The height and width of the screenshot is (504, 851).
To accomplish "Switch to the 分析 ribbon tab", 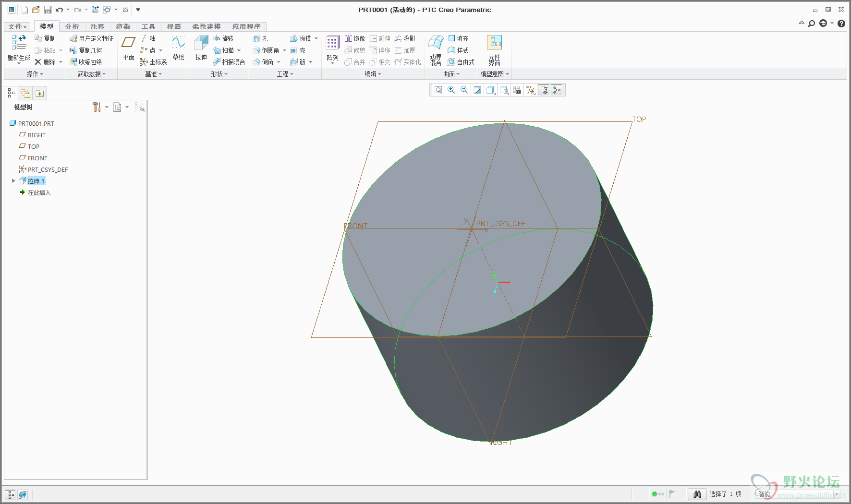I will pos(72,26).
